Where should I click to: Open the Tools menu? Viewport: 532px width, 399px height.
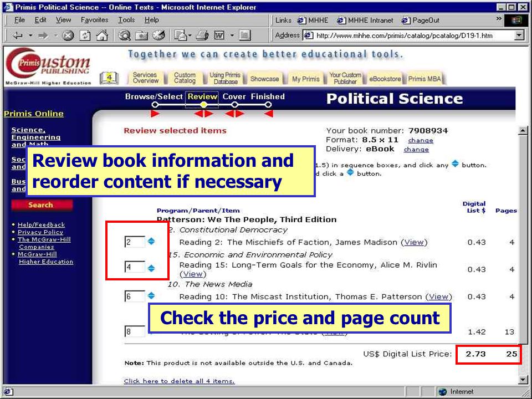click(126, 20)
